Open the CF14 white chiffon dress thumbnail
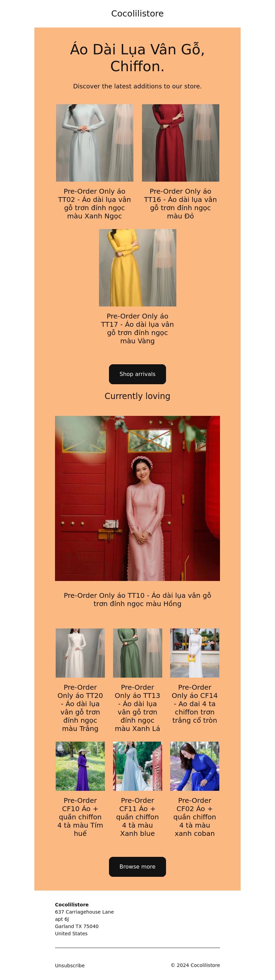 195,653
